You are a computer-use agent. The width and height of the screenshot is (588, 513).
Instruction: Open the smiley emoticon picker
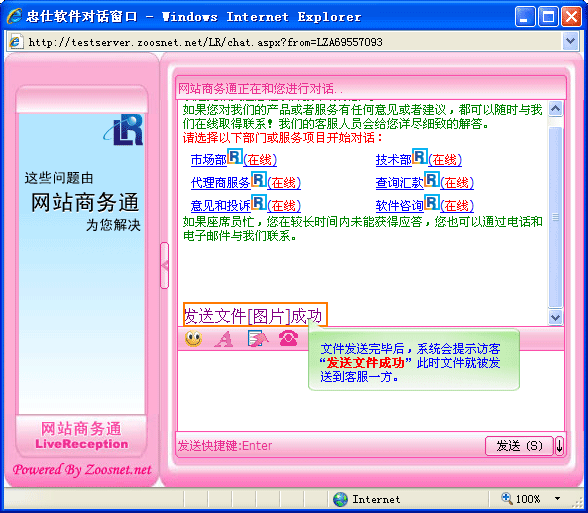pyautogui.click(x=194, y=339)
